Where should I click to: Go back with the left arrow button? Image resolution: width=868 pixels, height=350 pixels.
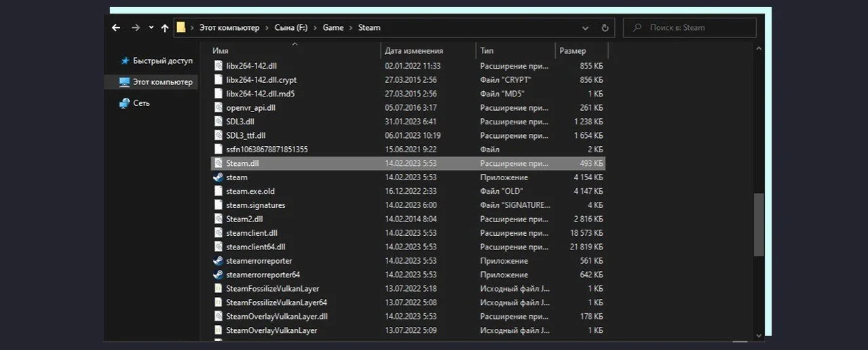pyautogui.click(x=115, y=28)
